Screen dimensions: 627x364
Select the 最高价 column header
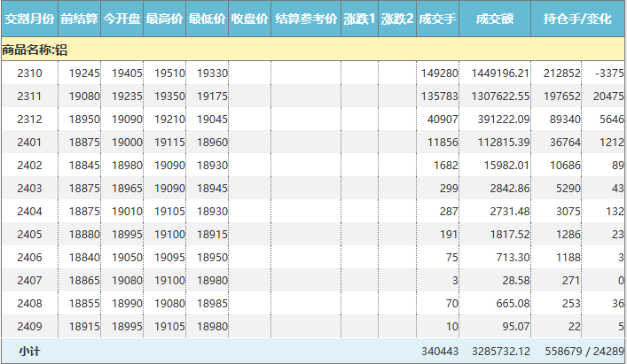coord(165,19)
